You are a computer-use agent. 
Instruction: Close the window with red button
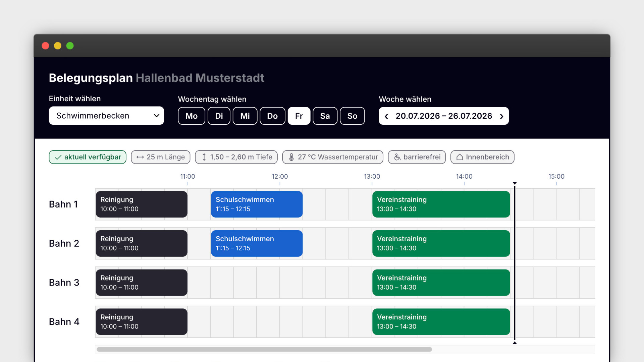pyautogui.click(x=45, y=46)
